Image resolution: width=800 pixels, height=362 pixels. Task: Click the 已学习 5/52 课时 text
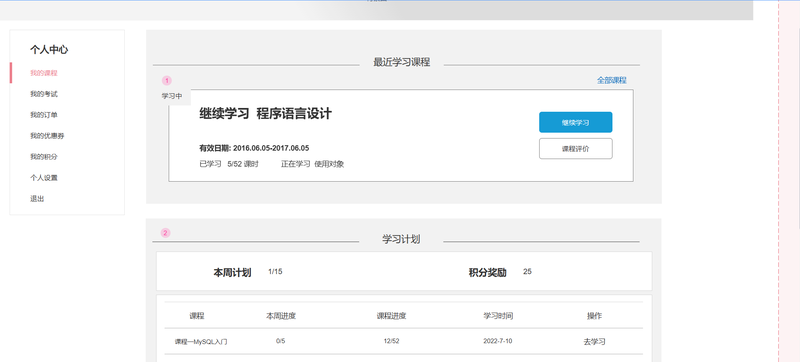pyautogui.click(x=229, y=164)
